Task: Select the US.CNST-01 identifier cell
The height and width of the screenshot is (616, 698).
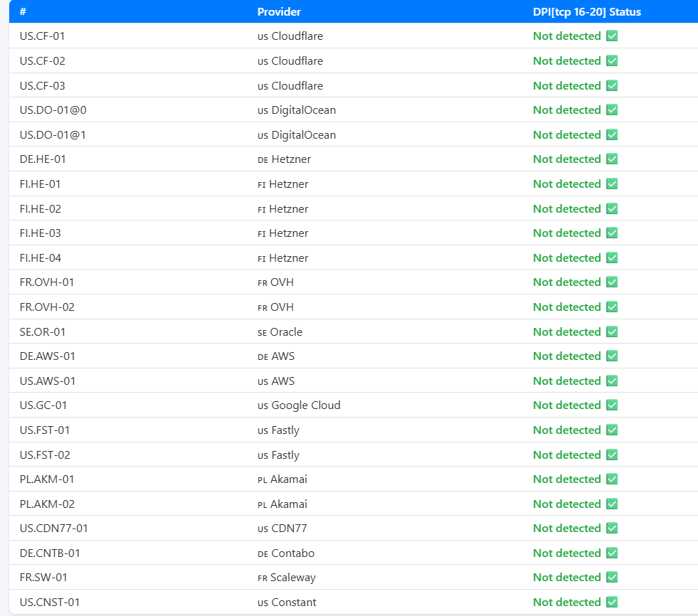Action: point(50,602)
